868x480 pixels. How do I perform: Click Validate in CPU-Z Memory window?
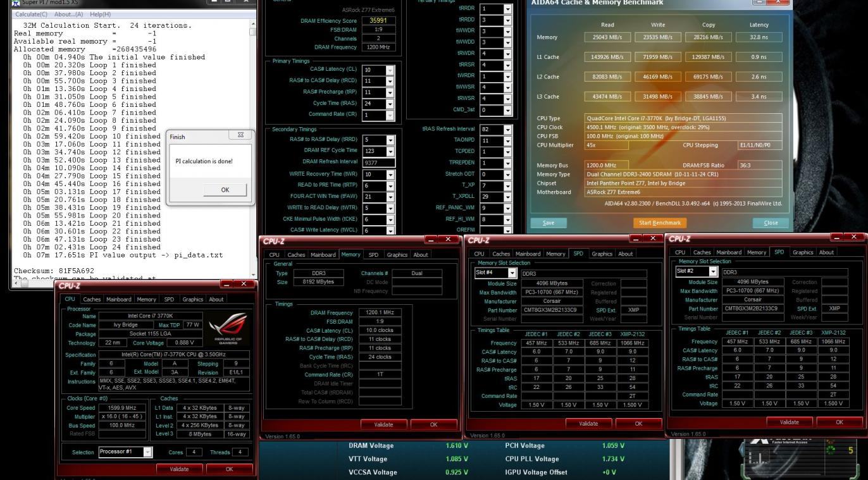pos(383,424)
